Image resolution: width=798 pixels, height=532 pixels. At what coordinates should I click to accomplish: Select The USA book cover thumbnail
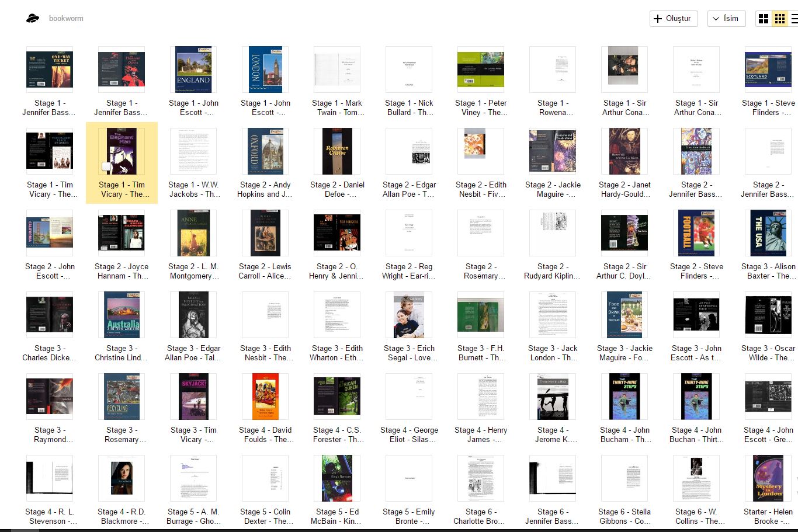click(x=768, y=233)
